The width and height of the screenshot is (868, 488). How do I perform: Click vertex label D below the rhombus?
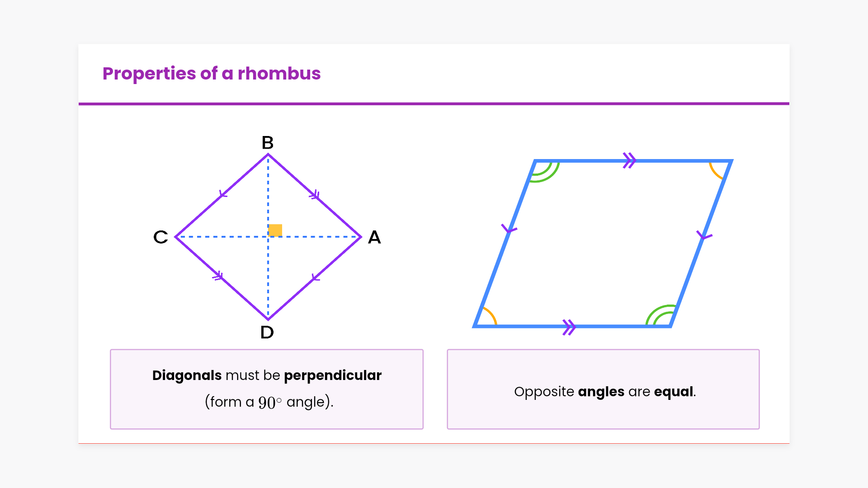[x=267, y=333]
